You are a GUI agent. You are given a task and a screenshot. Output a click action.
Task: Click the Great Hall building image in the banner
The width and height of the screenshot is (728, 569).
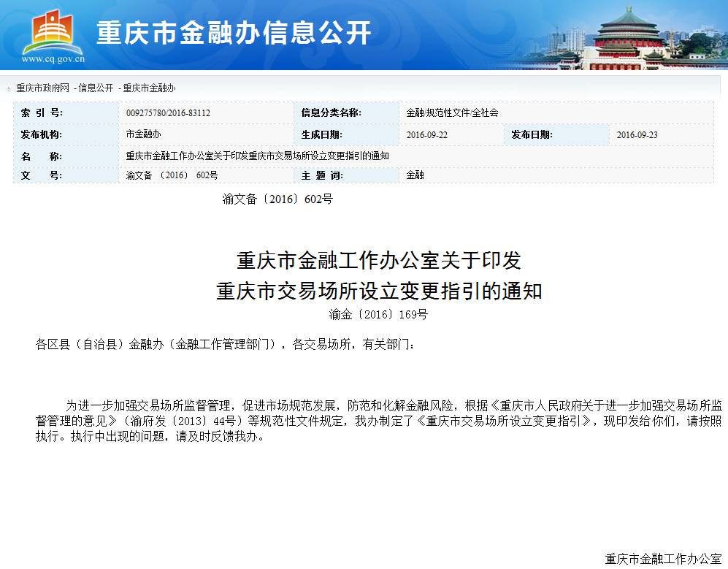click(628, 39)
